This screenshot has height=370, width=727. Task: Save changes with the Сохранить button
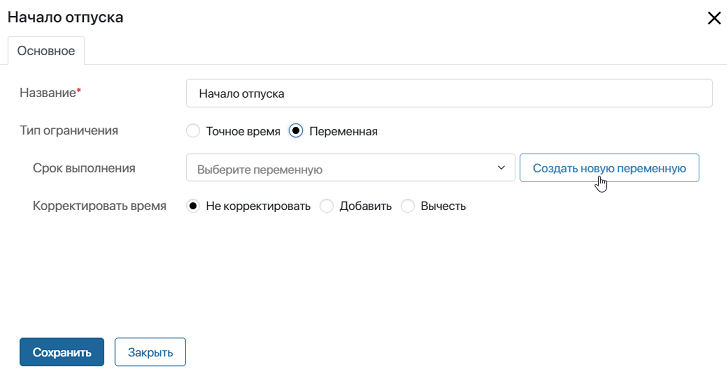point(62,352)
